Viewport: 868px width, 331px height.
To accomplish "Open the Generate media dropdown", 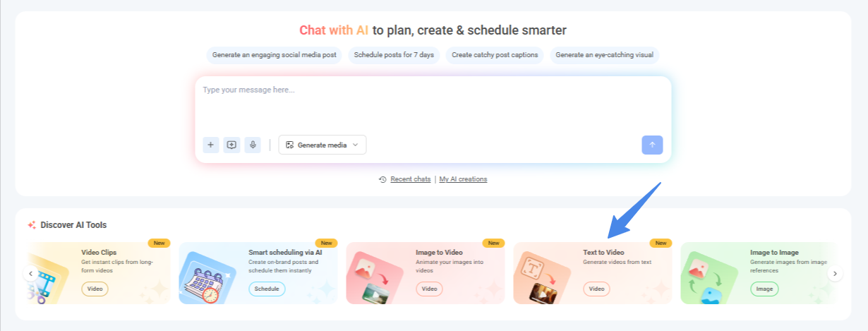I will [x=323, y=145].
